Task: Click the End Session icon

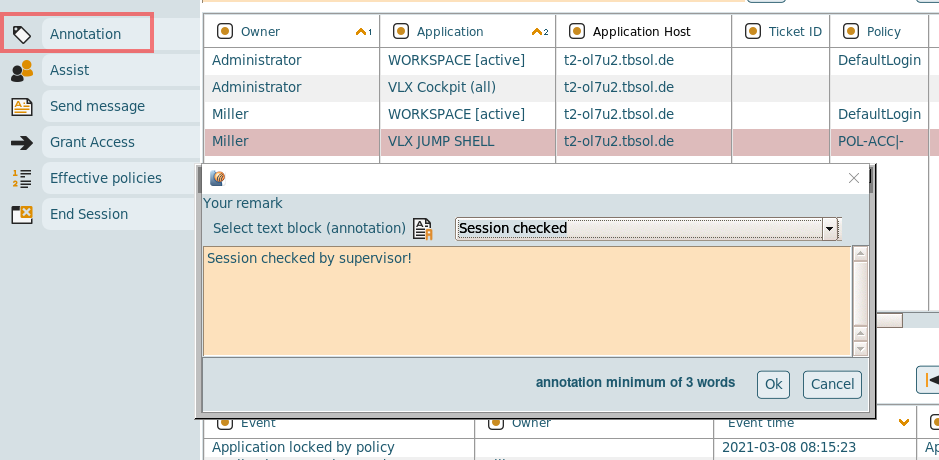Action: pos(21,215)
